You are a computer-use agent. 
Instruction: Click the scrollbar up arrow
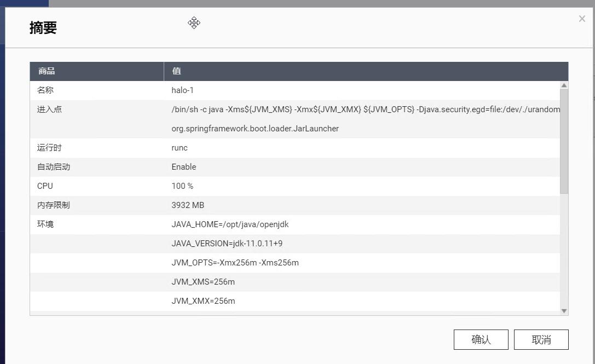(x=564, y=85)
